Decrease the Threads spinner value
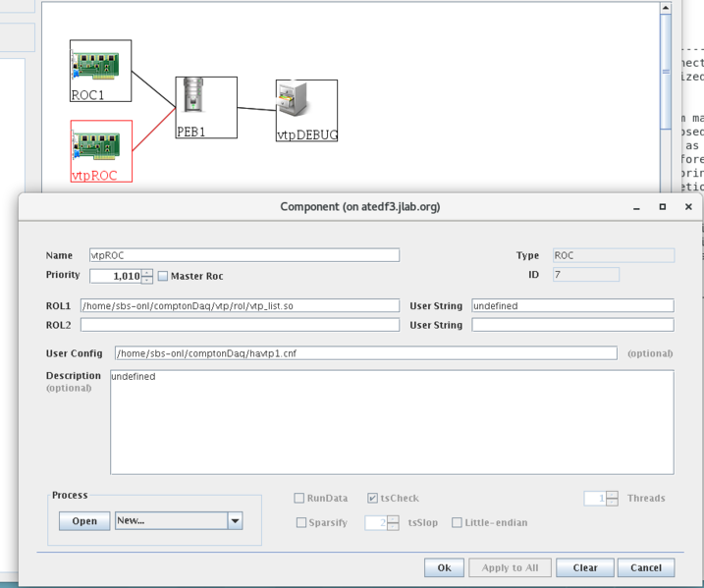 (612, 502)
